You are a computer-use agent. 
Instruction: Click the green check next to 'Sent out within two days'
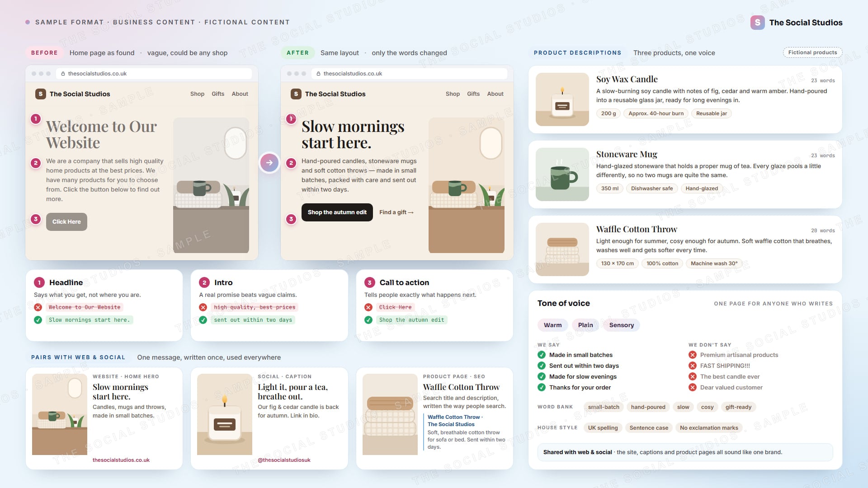(542, 366)
